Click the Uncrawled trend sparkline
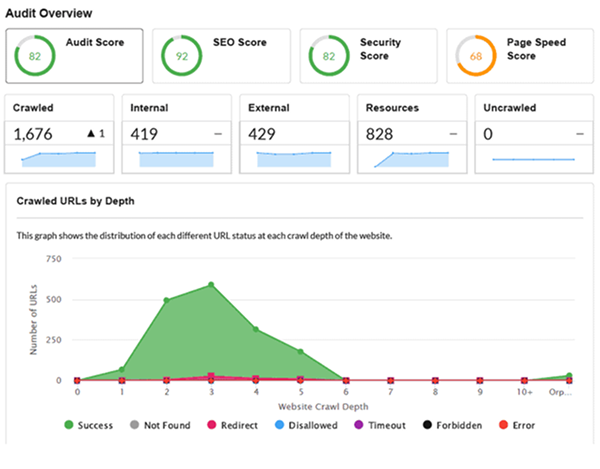The width and height of the screenshot is (600, 469). [x=533, y=159]
